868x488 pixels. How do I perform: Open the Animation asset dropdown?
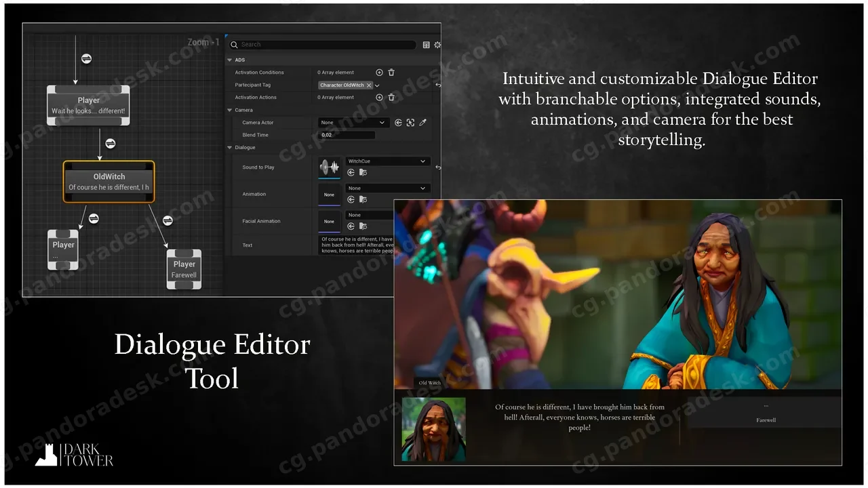[388, 188]
